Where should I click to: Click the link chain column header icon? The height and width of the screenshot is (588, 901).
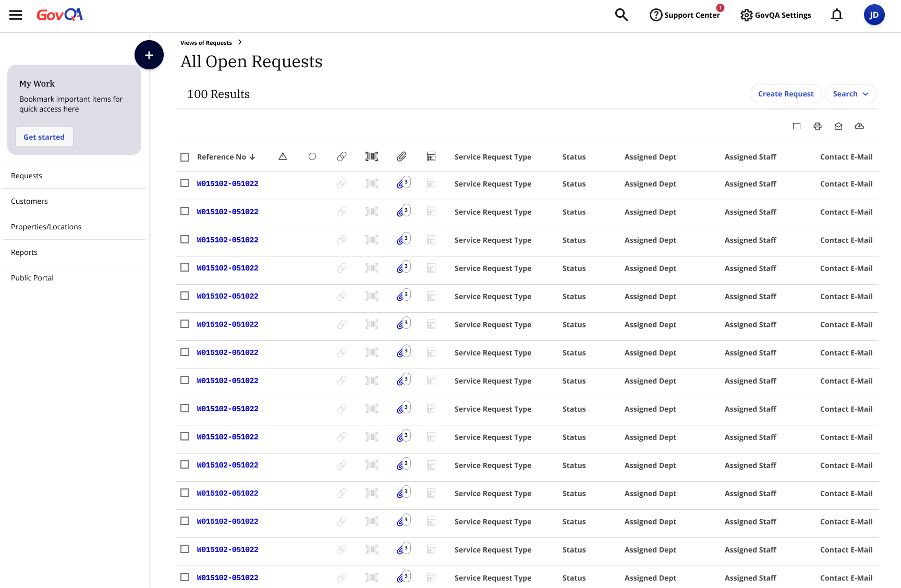pyautogui.click(x=342, y=156)
